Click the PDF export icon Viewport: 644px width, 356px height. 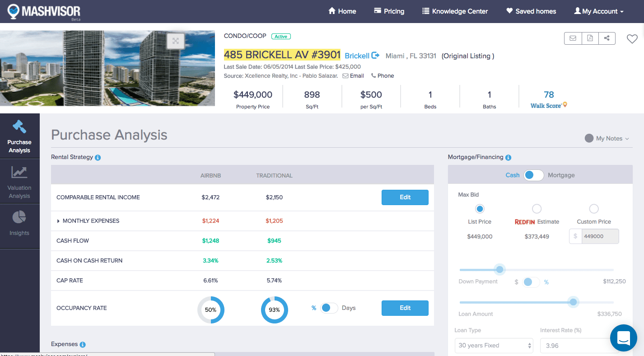coord(590,38)
